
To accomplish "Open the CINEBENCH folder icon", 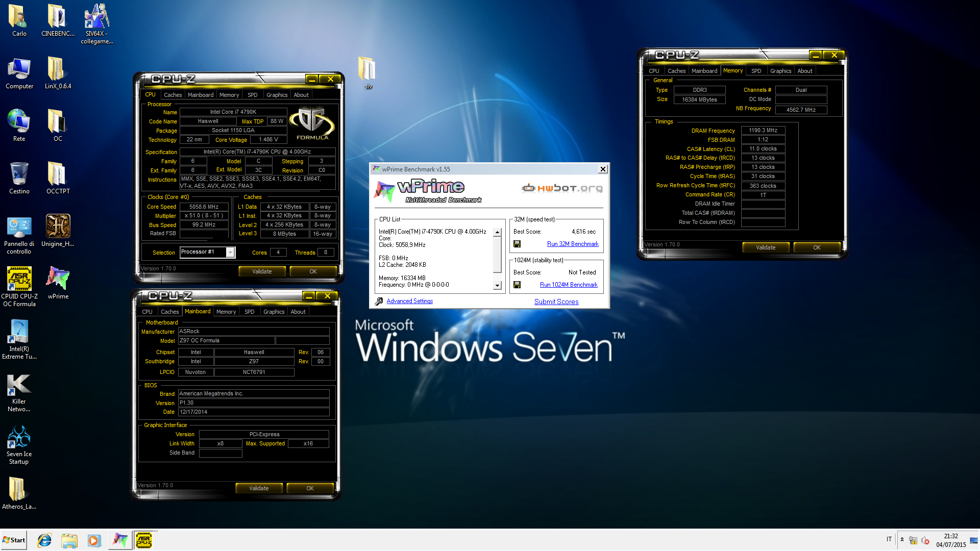I will (58, 20).
